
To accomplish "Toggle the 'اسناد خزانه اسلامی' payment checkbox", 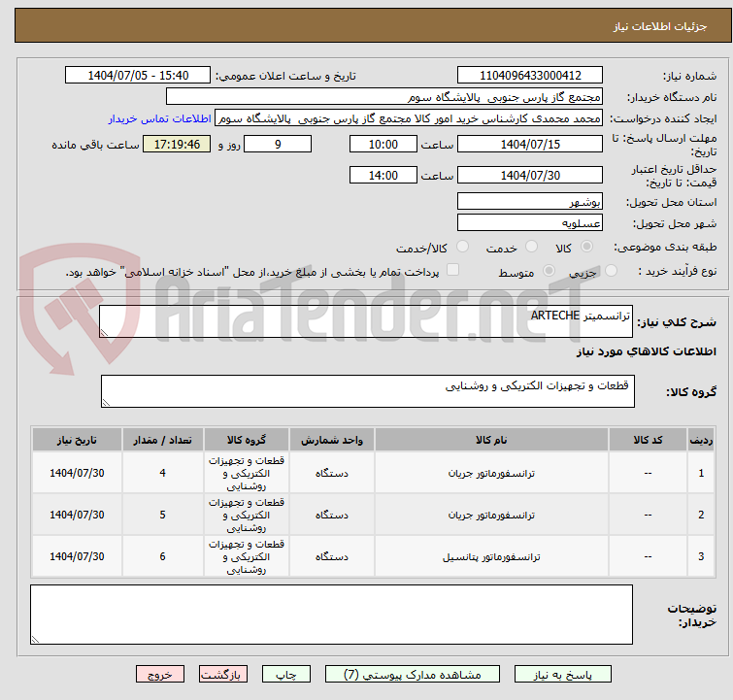I will point(452,270).
